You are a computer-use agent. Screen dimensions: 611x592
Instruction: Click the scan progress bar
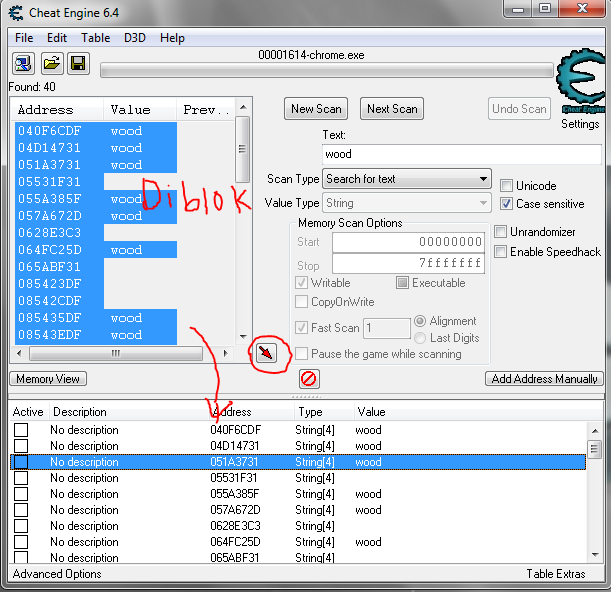click(327, 71)
